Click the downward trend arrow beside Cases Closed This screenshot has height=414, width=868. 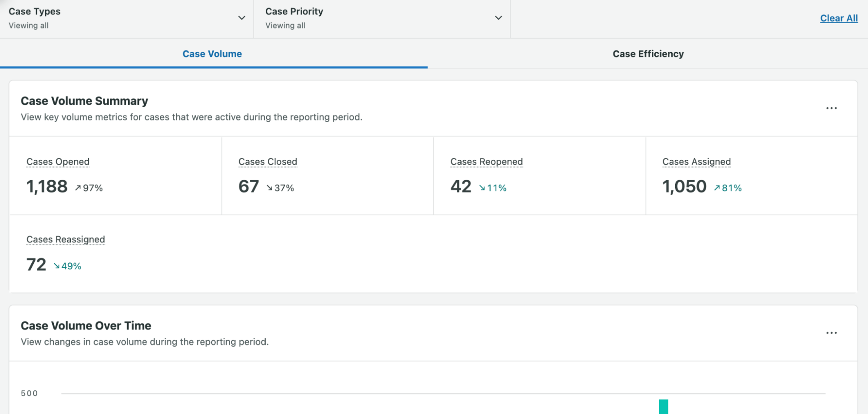(269, 188)
